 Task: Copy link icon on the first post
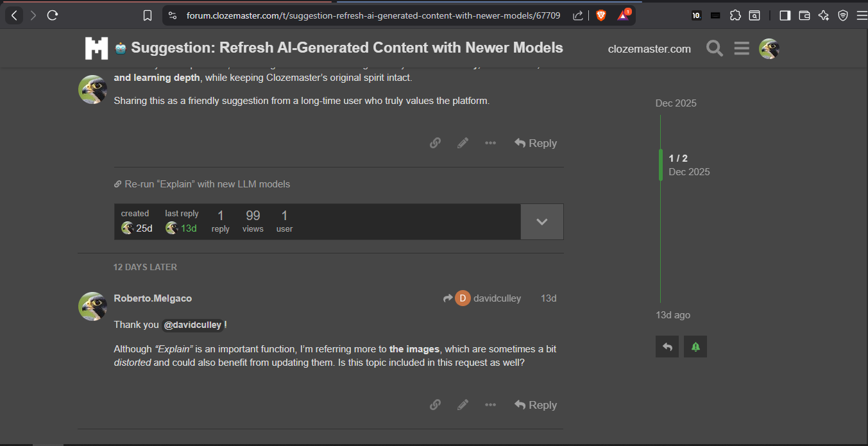tap(435, 143)
